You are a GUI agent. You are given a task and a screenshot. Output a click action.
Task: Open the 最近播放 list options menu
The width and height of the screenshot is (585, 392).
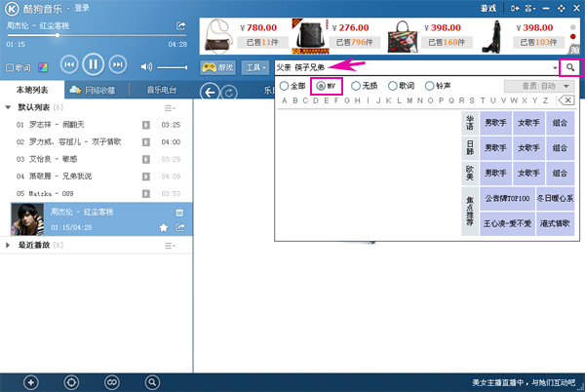tap(170, 246)
